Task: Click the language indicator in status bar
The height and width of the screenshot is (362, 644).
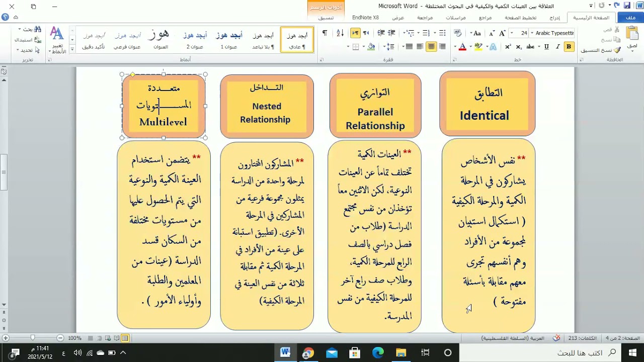Action: (x=512, y=338)
